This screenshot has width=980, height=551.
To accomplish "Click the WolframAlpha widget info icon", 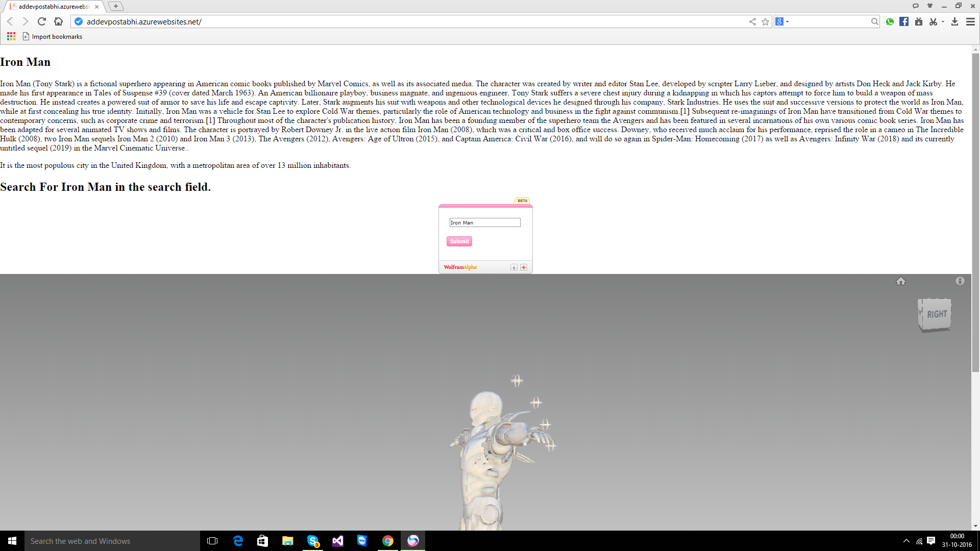I will click(x=514, y=267).
